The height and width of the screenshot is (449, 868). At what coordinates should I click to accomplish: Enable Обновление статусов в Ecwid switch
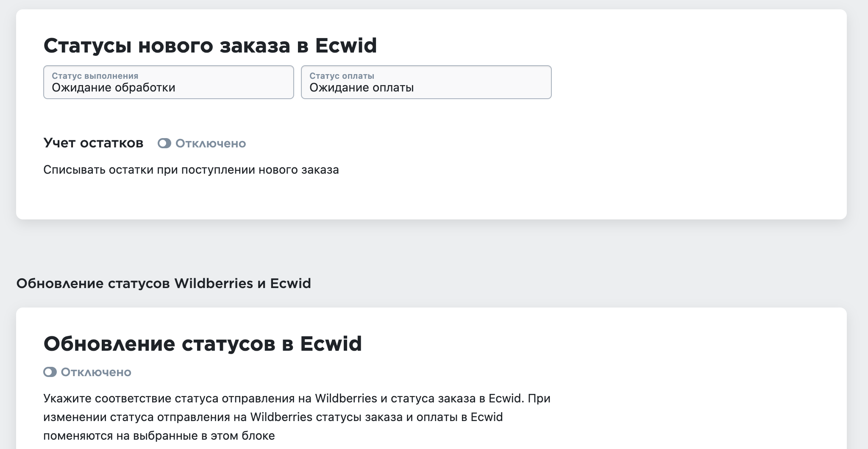click(50, 372)
